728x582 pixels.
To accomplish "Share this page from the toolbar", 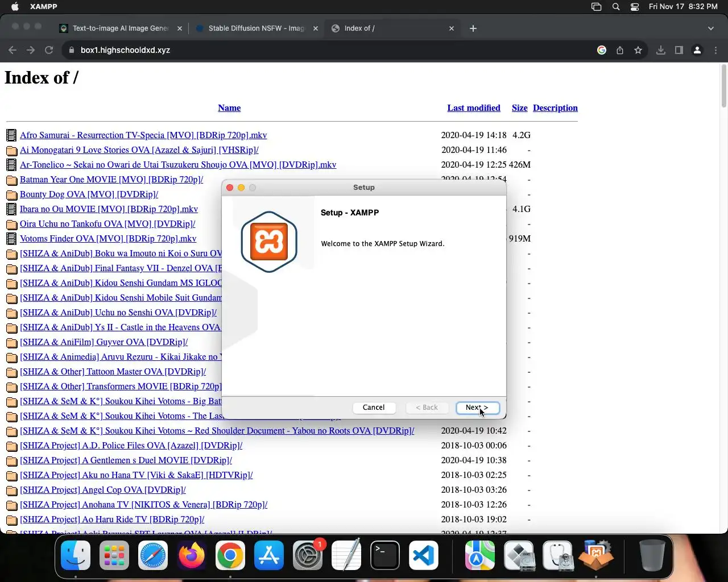I will (x=620, y=50).
